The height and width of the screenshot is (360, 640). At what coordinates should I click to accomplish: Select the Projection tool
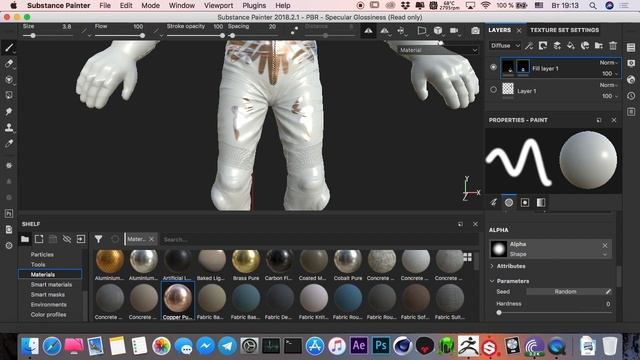click(x=9, y=80)
